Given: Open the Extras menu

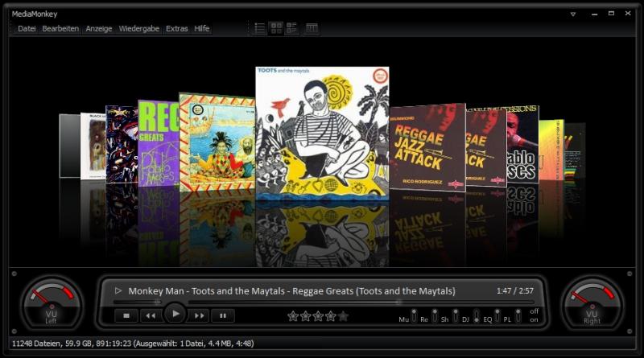Looking at the screenshot, I should 176,28.
